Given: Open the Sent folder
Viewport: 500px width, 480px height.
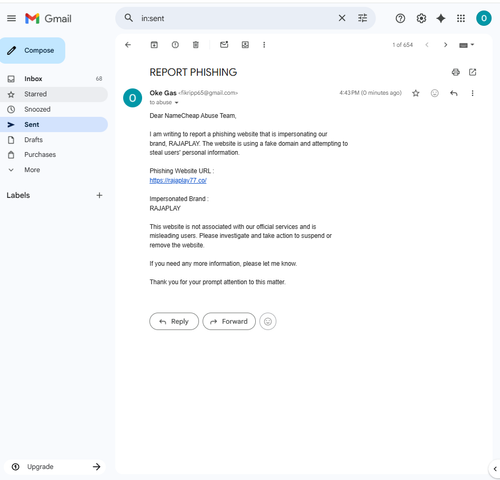Looking at the screenshot, I should [53, 124].
